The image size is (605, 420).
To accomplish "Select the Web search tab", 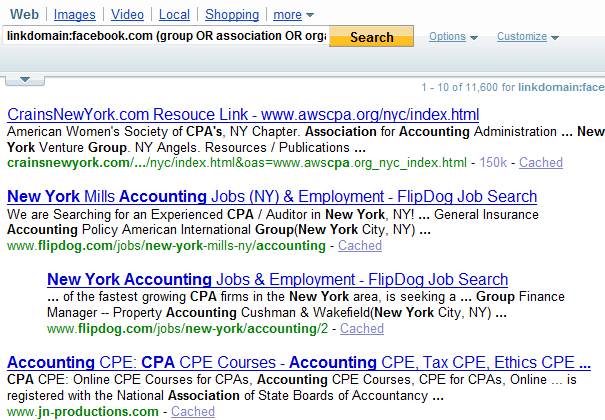I will [x=24, y=15].
